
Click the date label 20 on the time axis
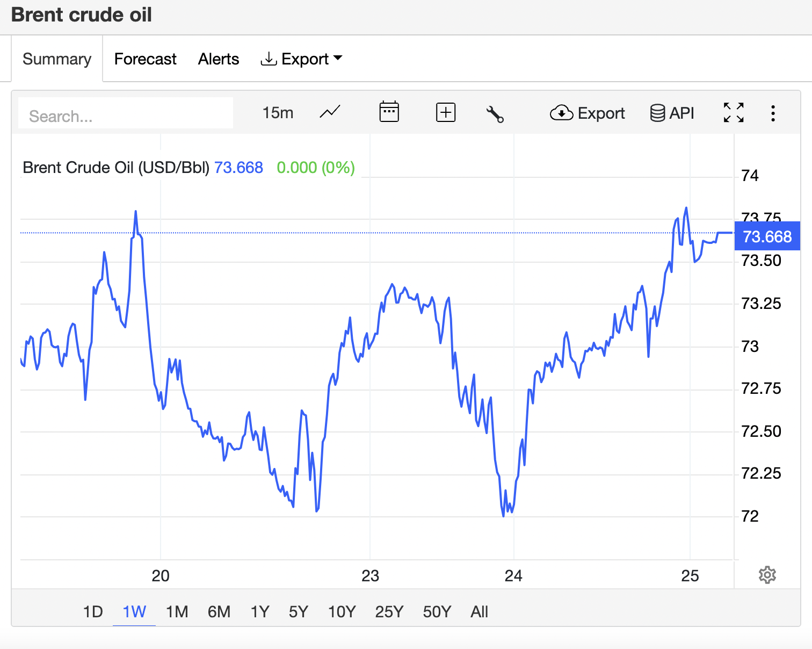(161, 576)
